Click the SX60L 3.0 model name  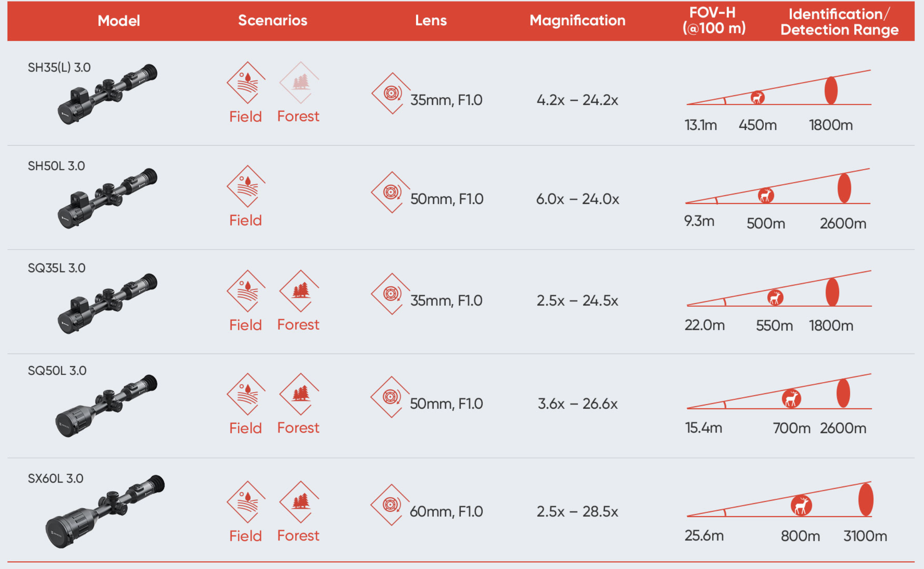pyautogui.click(x=56, y=479)
